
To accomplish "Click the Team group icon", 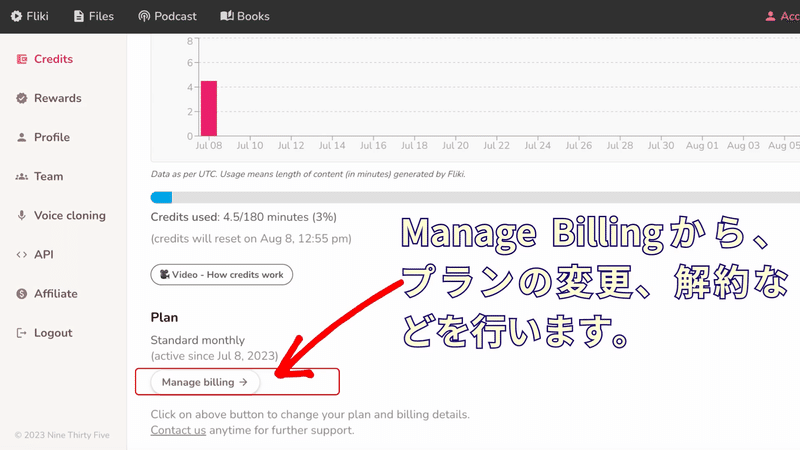I will click(x=21, y=177).
